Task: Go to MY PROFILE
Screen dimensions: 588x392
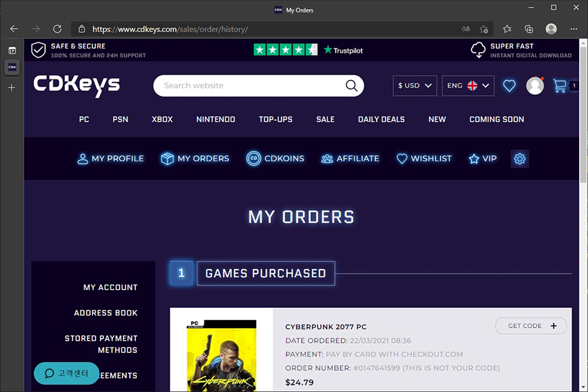Action: (110, 159)
